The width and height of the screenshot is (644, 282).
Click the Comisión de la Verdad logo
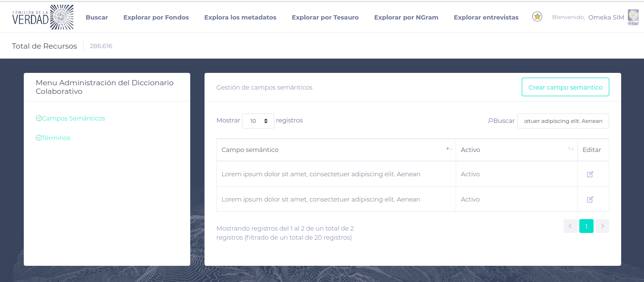(x=43, y=17)
